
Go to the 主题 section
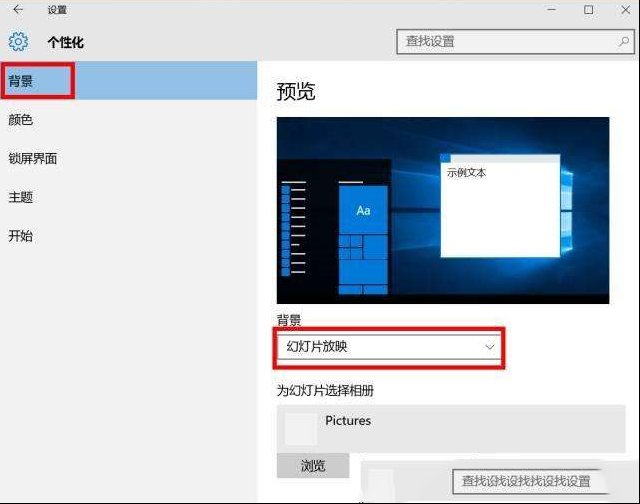click(x=21, y=198)
